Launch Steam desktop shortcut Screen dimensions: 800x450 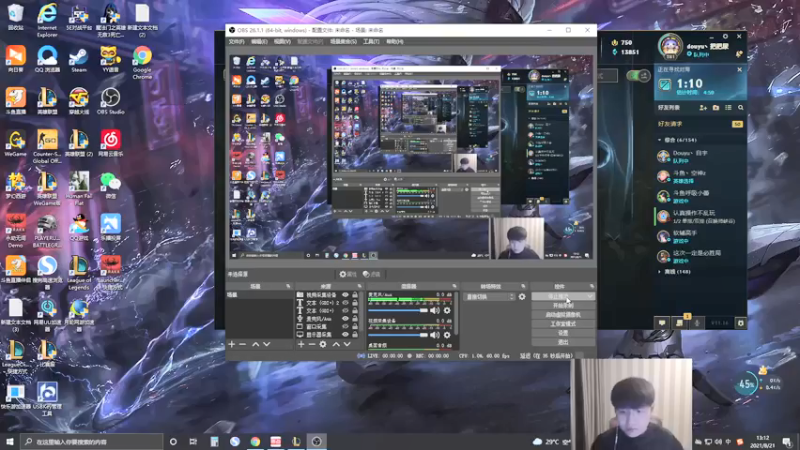click(79, 59)
